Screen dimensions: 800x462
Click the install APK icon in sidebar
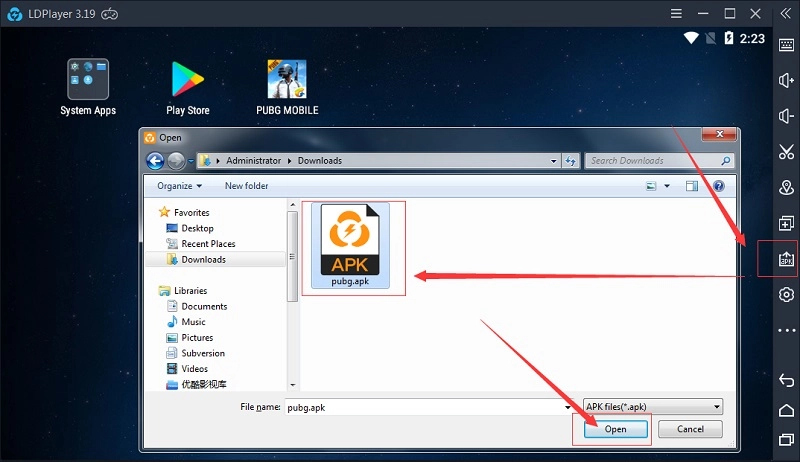click(786, 259)
